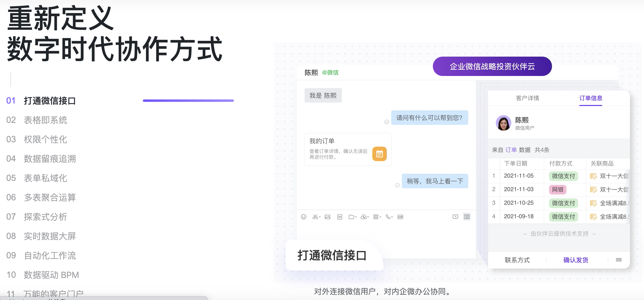Select 02 表格即系统 in the feature list
The width and height of the screenshot is (644, 300).
[37, 120]
